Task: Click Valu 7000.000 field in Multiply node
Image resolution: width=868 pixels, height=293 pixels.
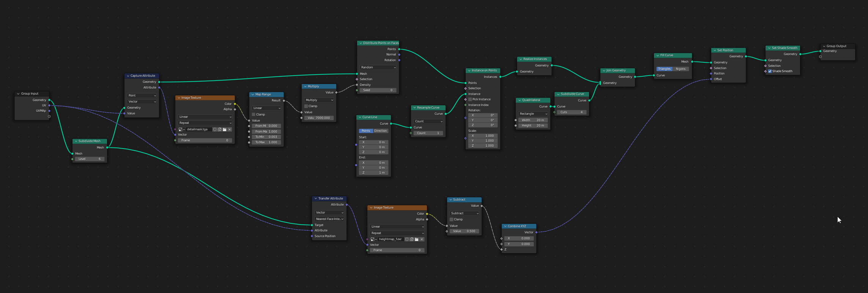Action: click(x=319, y=118)
